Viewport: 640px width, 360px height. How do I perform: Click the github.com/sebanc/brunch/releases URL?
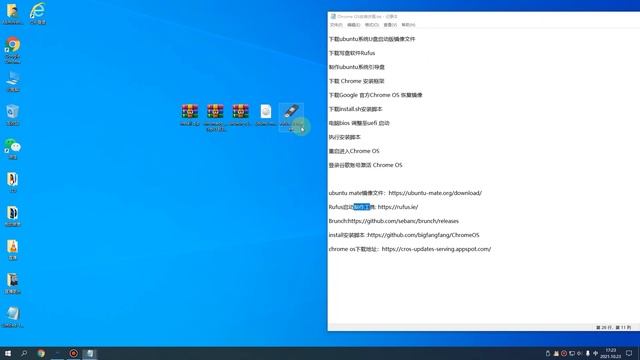(403, 221)
